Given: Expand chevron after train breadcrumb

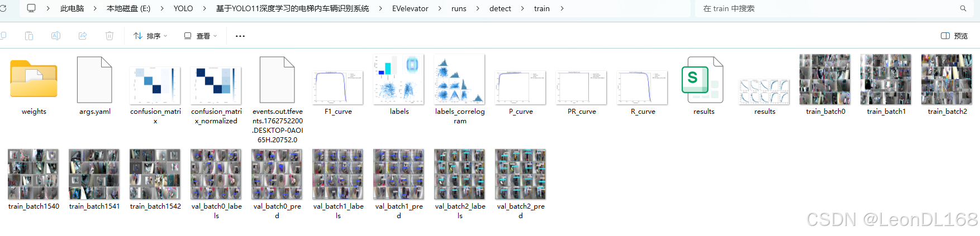Looking at the screenshot, I should (x=562, y=8).
